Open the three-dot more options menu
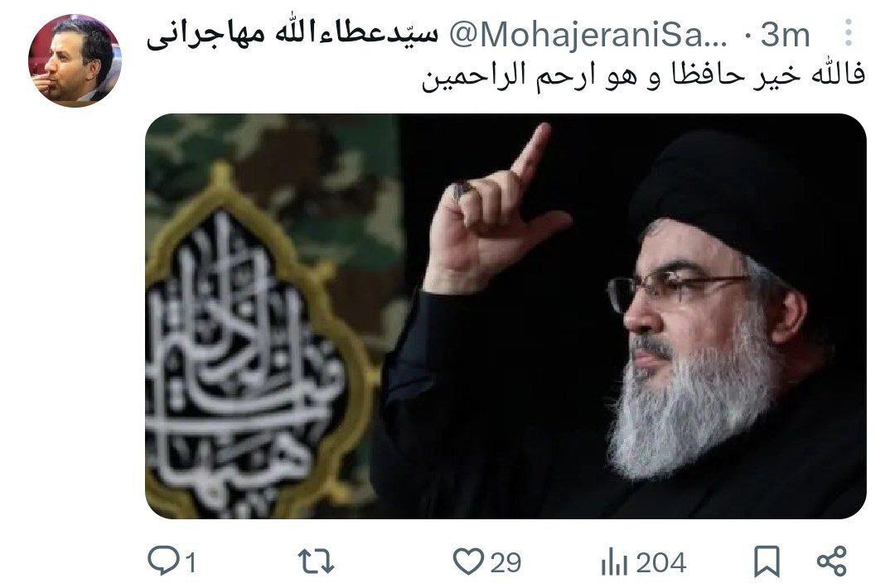This screenshot has height=588, width=895. click(849, 33)
